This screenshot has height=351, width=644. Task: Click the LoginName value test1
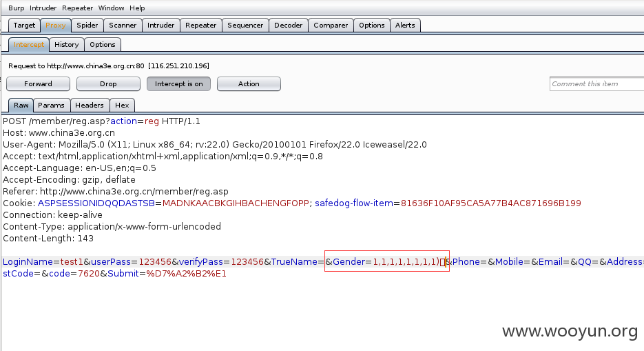pyautogui.click(x=72, y=262)
